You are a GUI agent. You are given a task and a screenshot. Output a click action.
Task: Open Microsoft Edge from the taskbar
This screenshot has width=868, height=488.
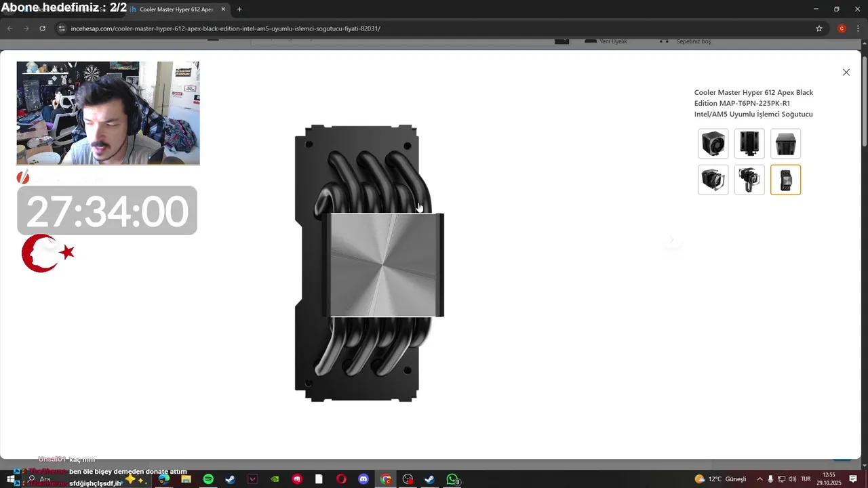[x=164, y=479]
